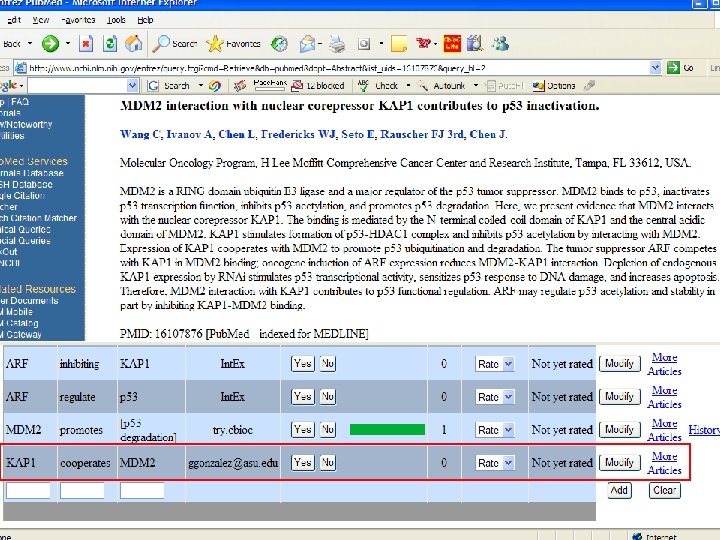Vote No for ARF regulate p53
This screenshot has width=720, height=540.
327,397
